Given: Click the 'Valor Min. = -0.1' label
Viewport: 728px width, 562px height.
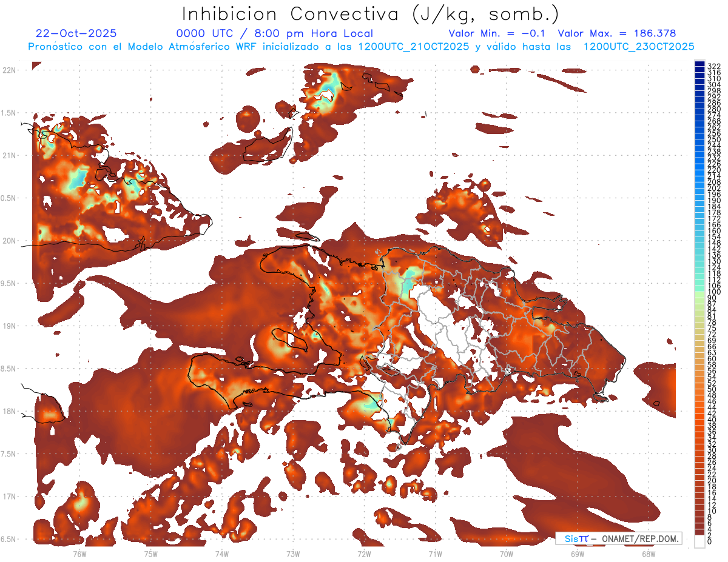Looking at the screenshot, I should point(499,34).
